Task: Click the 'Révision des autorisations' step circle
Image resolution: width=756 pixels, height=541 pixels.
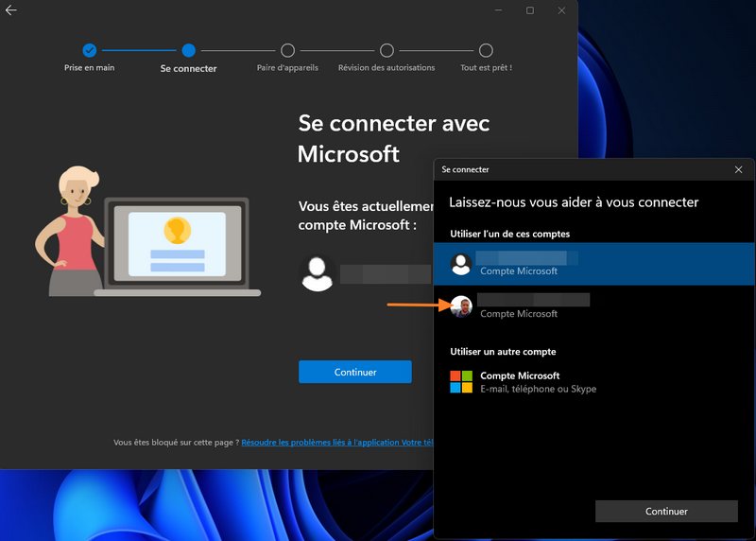Action: pyautogui.click(x=387, y=50)
